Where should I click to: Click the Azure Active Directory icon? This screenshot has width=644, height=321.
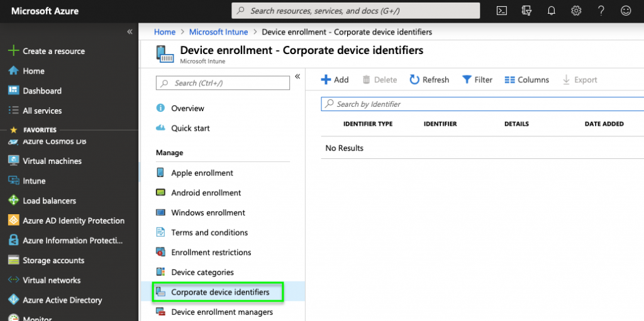click(x=14, y=300)
